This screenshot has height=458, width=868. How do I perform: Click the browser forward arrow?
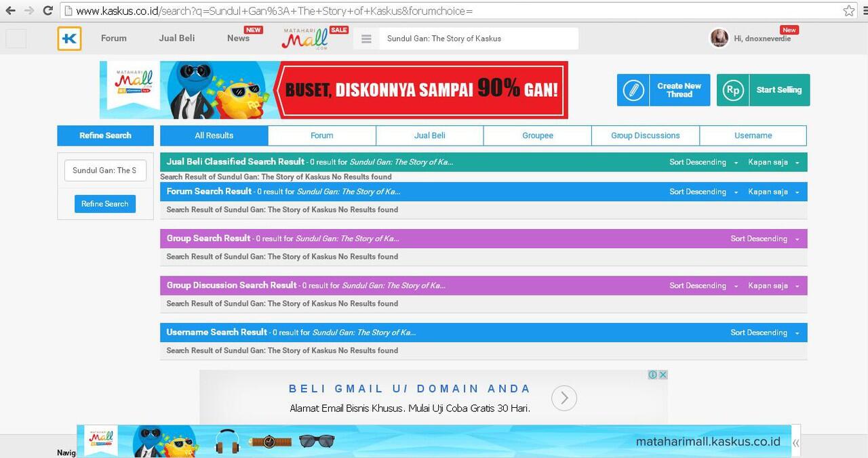click(x=29, y=11)
